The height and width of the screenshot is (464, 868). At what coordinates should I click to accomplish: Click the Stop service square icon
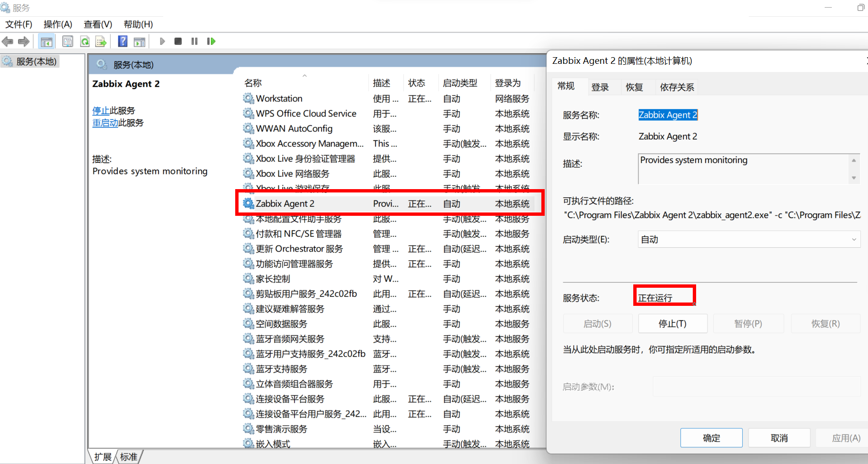(178, 41)
